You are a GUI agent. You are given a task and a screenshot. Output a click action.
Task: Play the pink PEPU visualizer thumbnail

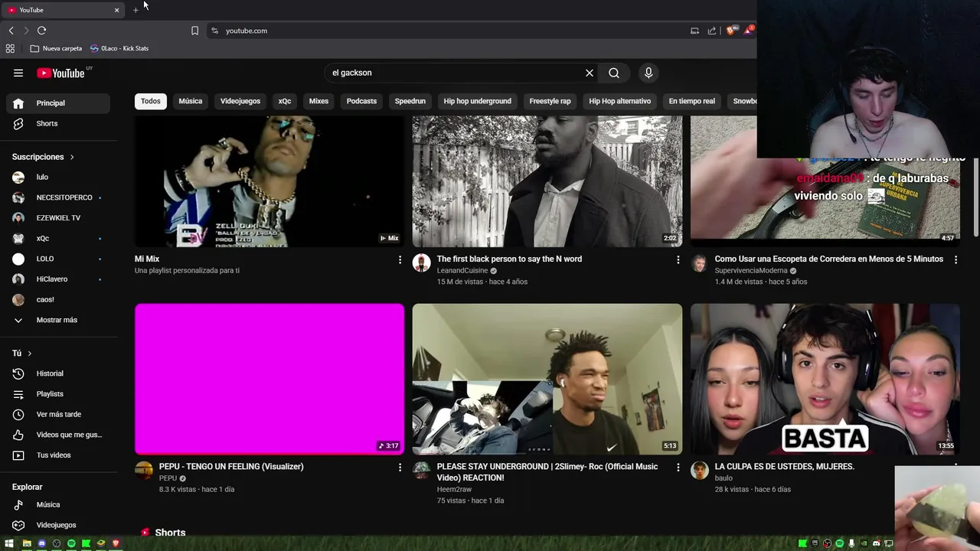(269, 379)
